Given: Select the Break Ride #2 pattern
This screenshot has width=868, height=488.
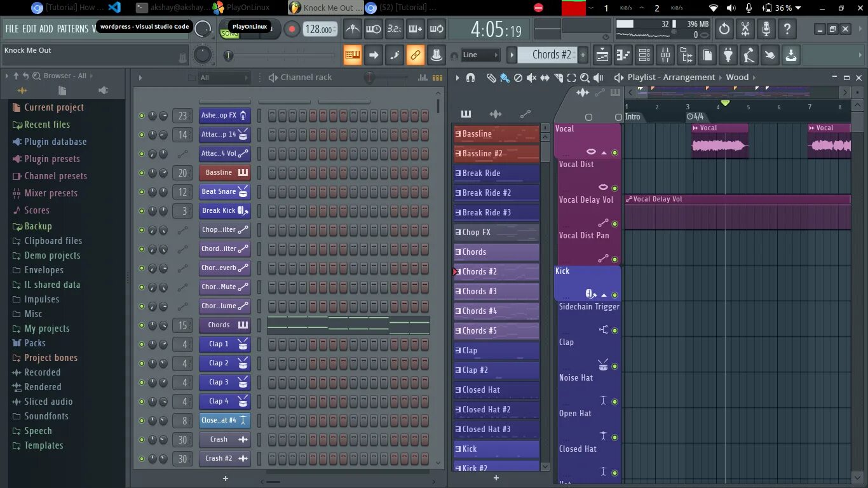Looking at the screenshot, I should tap(496, 193).
